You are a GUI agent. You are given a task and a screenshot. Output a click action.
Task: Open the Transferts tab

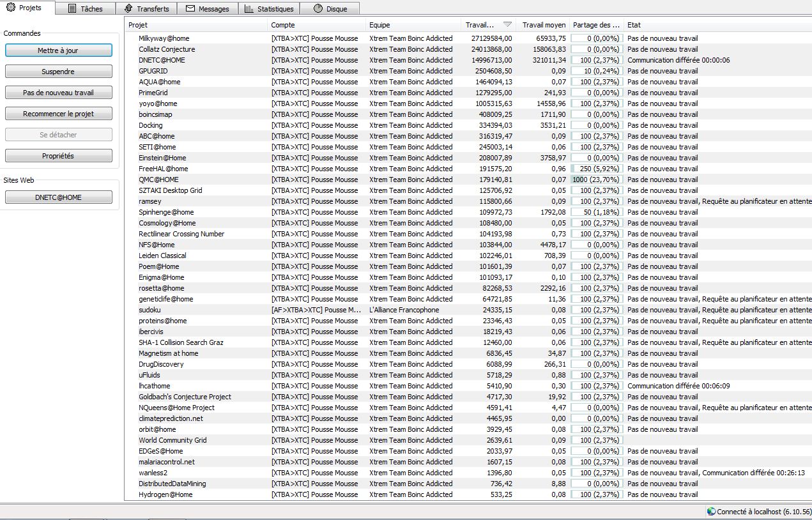[146, 8]
